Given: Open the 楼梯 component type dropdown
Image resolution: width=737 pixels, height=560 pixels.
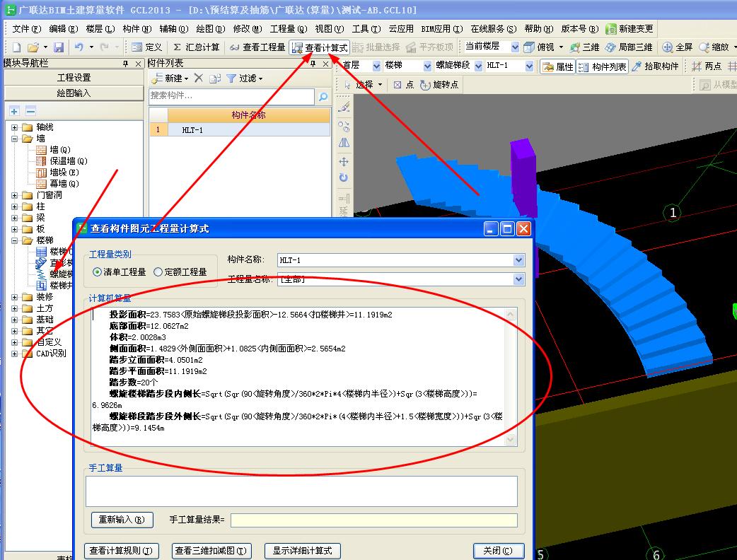Looking at the screenshot, I should click(x=427, y=66).
